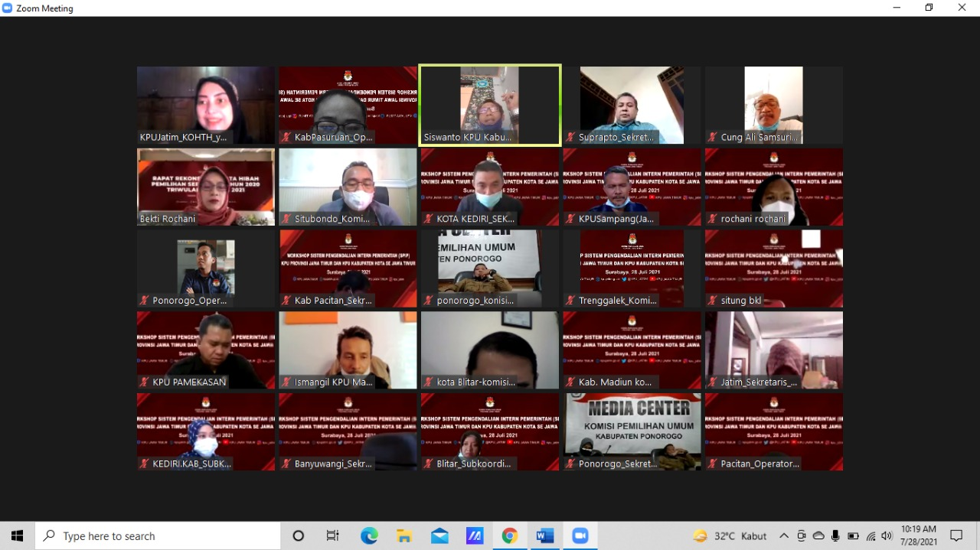This screenshot has width=980, height=550.
Task: Open the Zoom app in the taskbar
Action: (580, 536)
